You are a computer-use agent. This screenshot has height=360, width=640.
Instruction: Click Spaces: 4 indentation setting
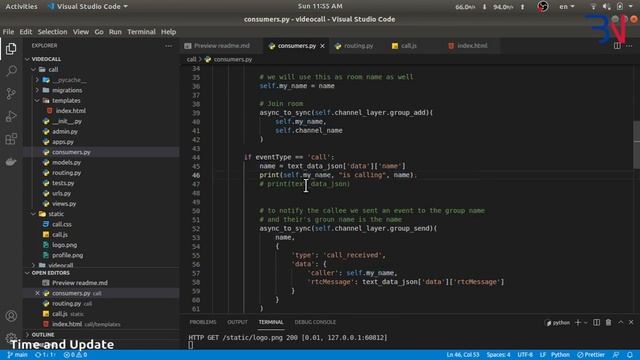(498, 355)
